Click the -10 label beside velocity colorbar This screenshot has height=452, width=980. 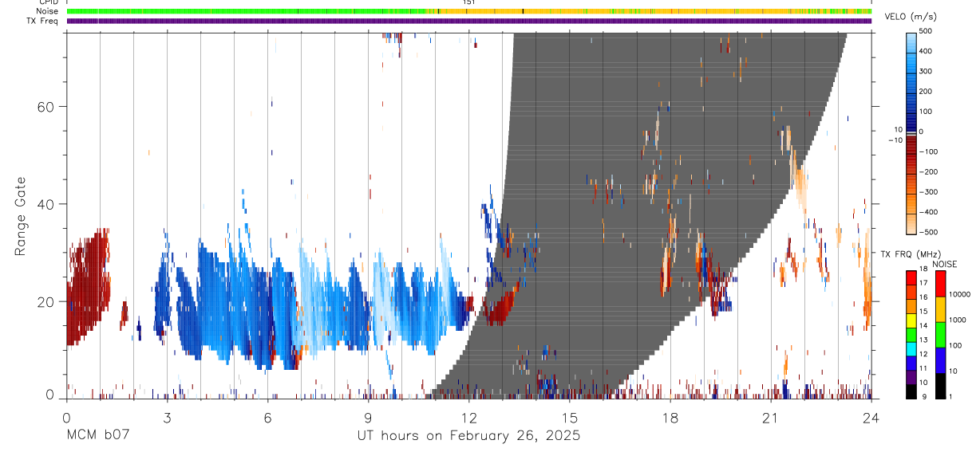point(895,140)
